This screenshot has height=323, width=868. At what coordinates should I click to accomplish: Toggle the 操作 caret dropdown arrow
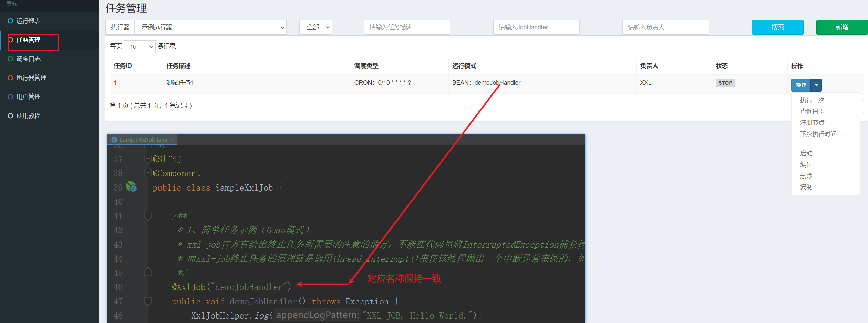pos(816,85)
